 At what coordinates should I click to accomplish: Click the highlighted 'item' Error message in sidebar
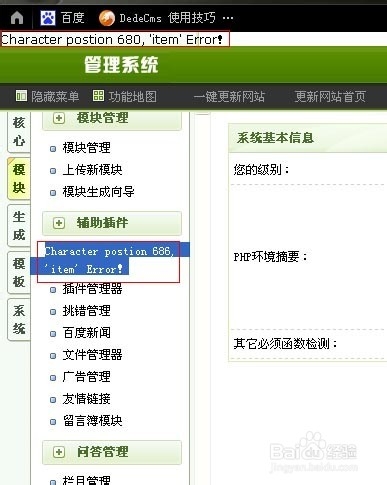tap(109, 260)
